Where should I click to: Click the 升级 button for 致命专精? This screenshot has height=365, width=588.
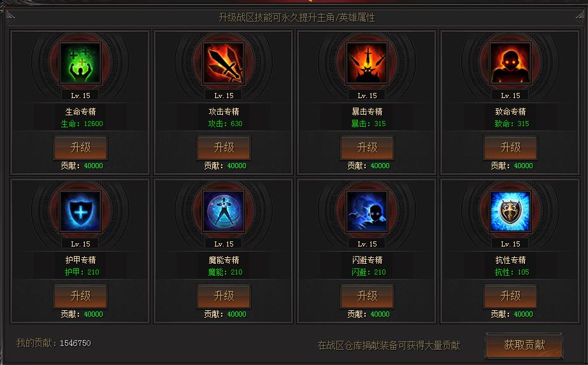(510, 147)
